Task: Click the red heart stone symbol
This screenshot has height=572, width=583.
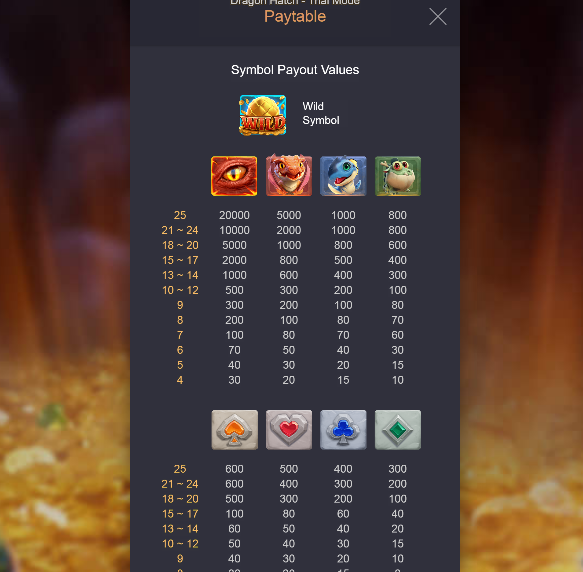Action: (289, 430)
